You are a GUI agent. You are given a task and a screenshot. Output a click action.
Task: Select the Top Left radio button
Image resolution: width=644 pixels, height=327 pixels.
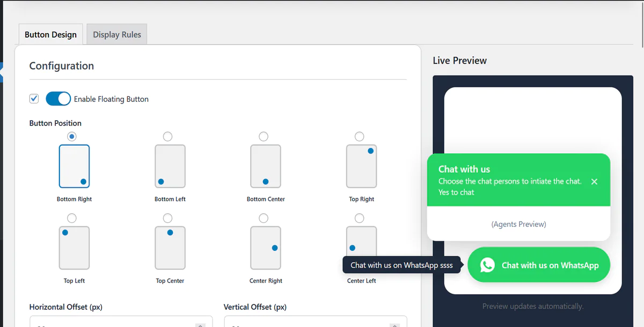pyautogui.click(x=72, y=218)
